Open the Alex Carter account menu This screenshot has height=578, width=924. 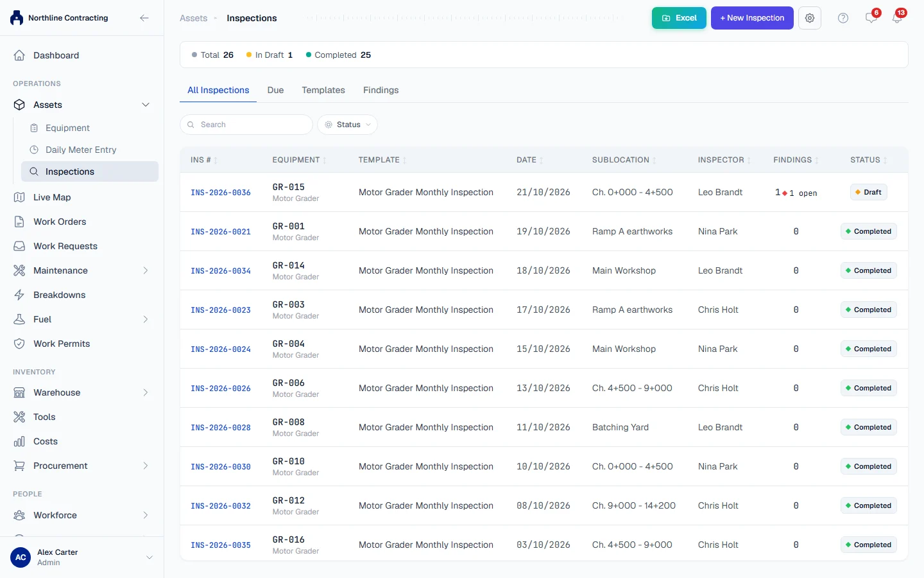coord(81,557)
